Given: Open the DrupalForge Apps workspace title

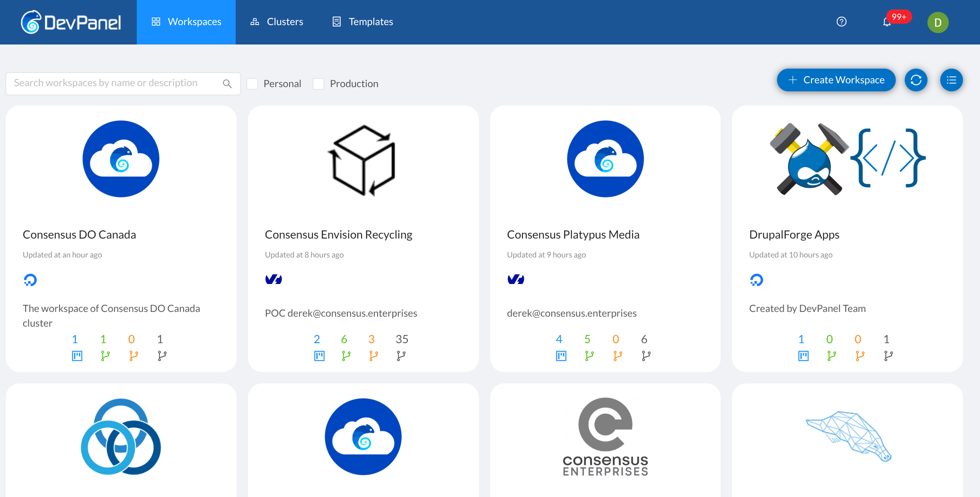Looking at the screenshot, I should coord(795,235).
